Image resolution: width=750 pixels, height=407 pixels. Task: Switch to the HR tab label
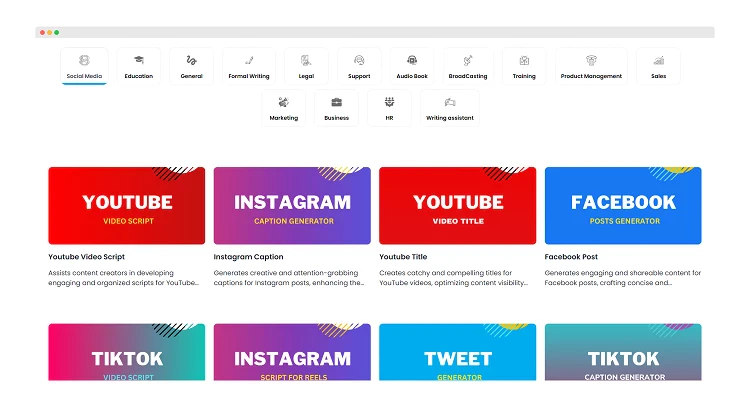[389, 118]
